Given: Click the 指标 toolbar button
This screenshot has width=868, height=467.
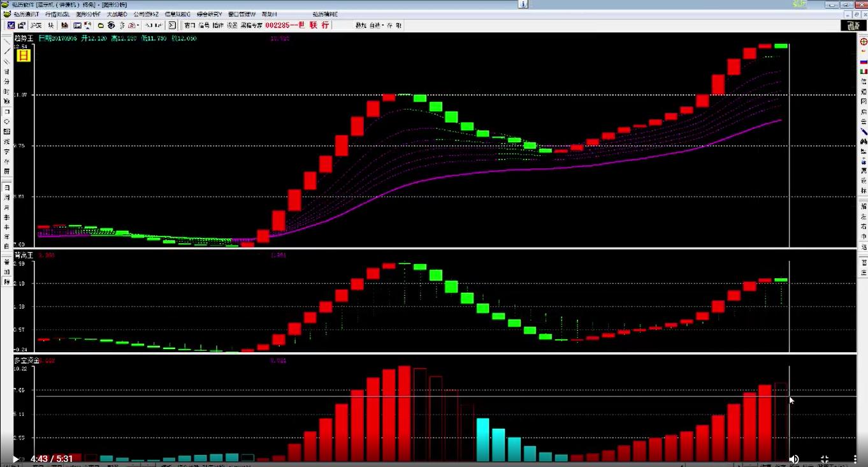Looking at the screenshot, I should [217, 26].
